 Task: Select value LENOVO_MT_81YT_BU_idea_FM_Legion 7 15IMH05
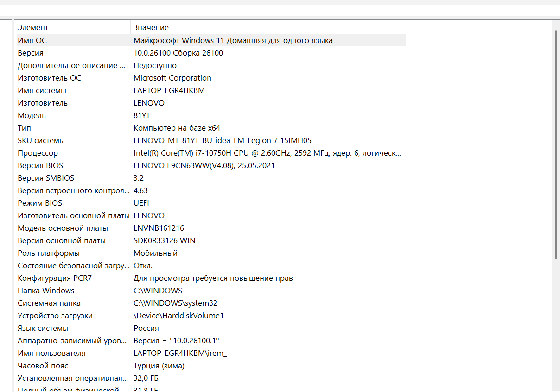(x=223, y=140)
